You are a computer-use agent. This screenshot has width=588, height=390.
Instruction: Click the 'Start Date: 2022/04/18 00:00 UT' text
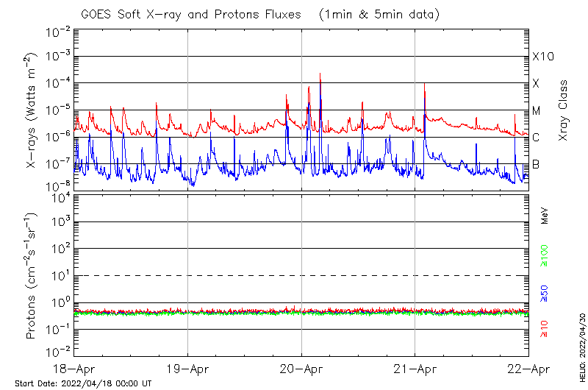coord(83,384)
